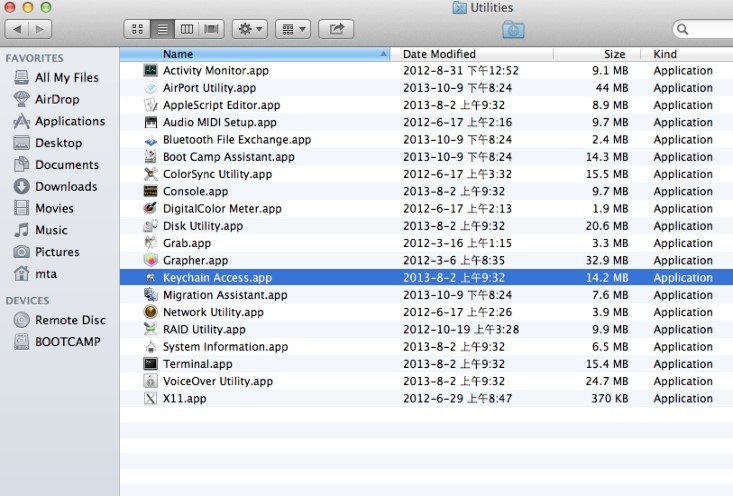Screen dimensions: 733x496
Task: Select the Activity Monitor.app file name
Action: point(216,71)
